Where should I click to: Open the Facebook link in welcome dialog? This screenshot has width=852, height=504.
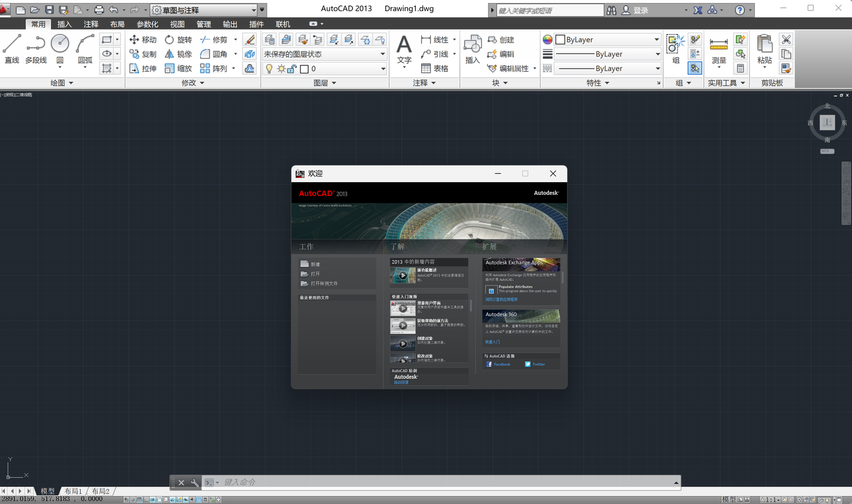point(498,364)
